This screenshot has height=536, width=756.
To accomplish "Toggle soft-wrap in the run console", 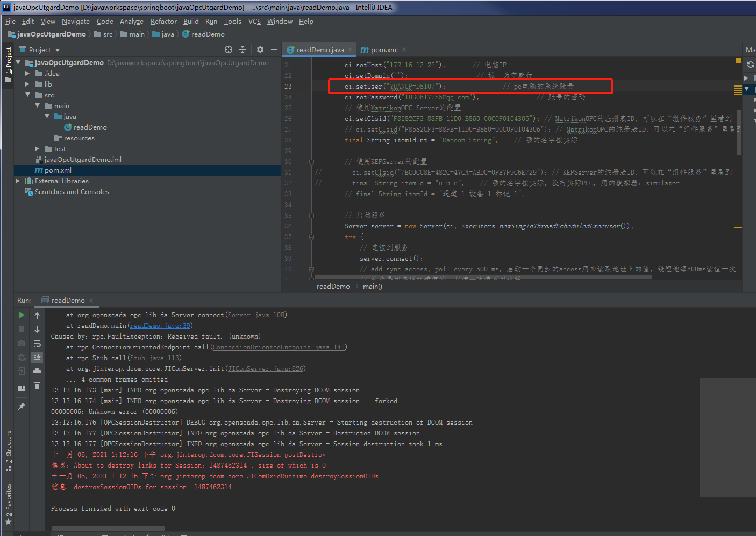I will (x=37, y=344).
